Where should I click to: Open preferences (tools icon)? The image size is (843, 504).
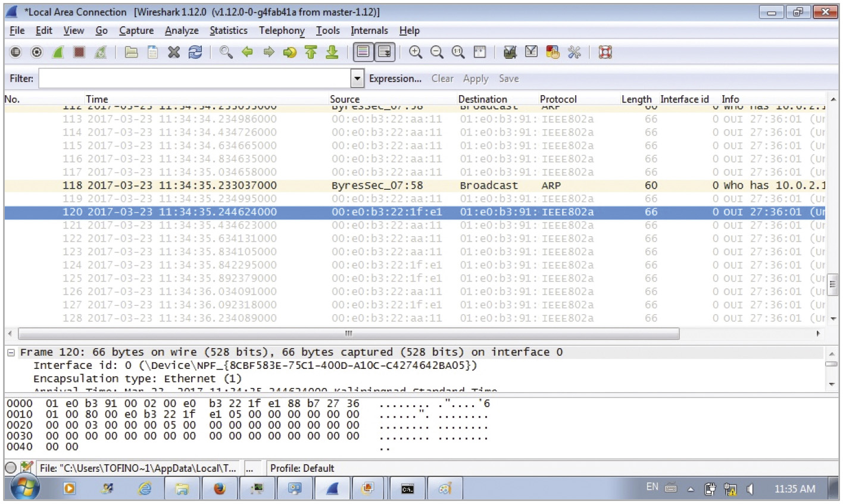point(575,52)
